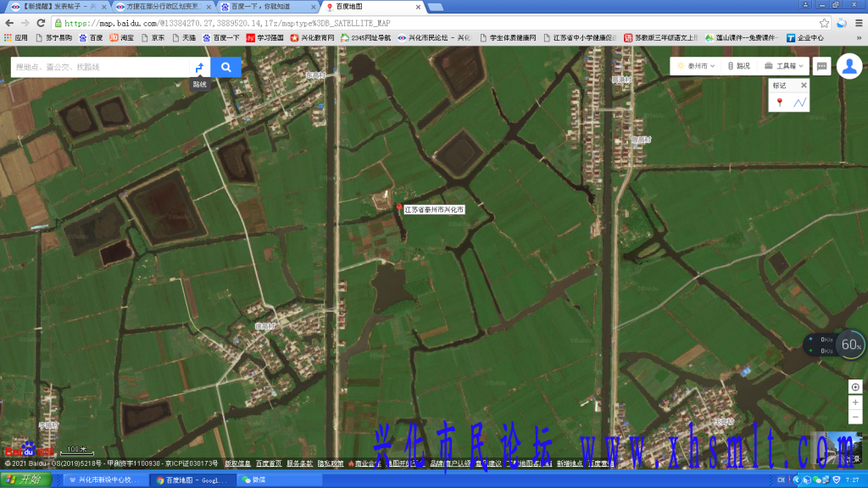868x488 pixels.
Task: Open a new browser tab
Action: click(436, 7)
